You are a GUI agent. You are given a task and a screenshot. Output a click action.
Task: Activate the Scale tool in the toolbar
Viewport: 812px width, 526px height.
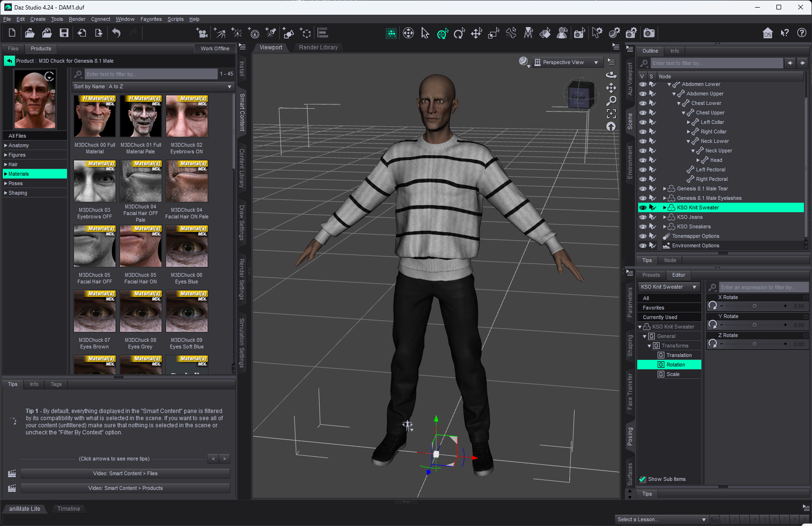[493, 33]
